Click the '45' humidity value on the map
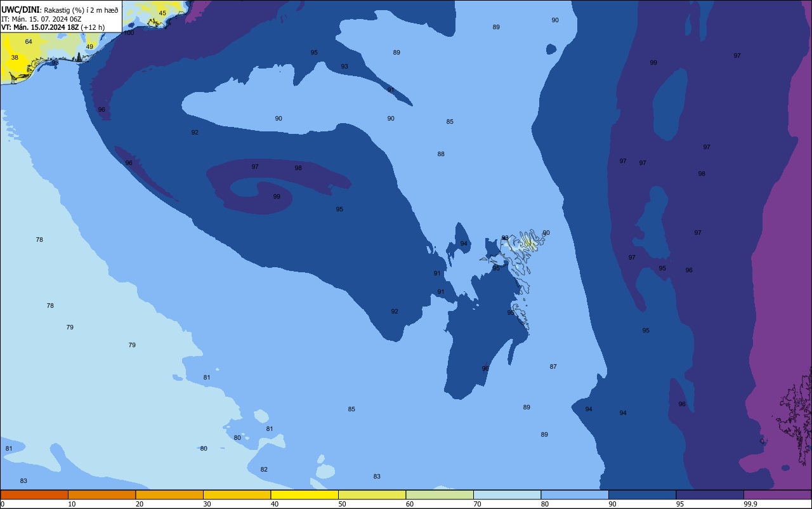Image resolution: width=812 pixels, height=509 pixels. point(162,13)
